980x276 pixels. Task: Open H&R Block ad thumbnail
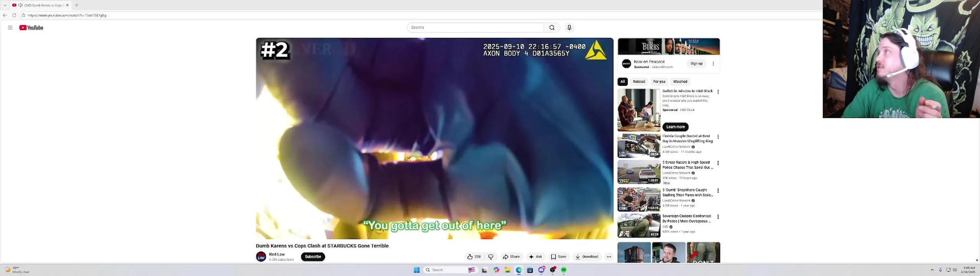pos(639,110)
